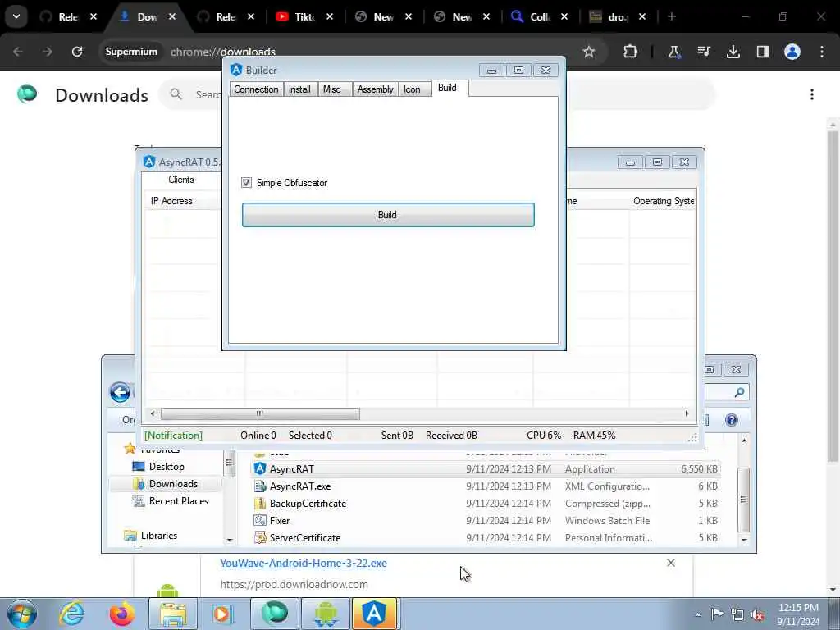Switch to Supermium browser in taskbar
The image size is (840, 630).
click(x=275, y=614)
